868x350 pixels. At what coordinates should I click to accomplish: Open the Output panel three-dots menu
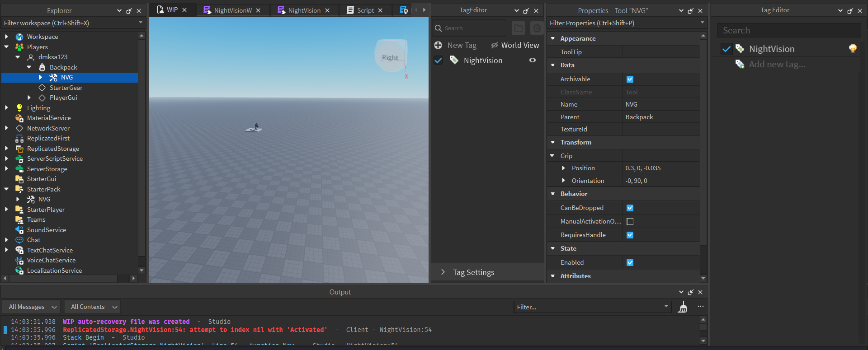701,306
